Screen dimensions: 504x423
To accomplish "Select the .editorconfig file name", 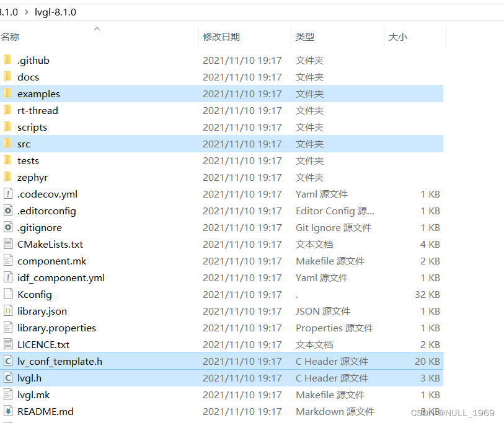I will click(46, 211).
